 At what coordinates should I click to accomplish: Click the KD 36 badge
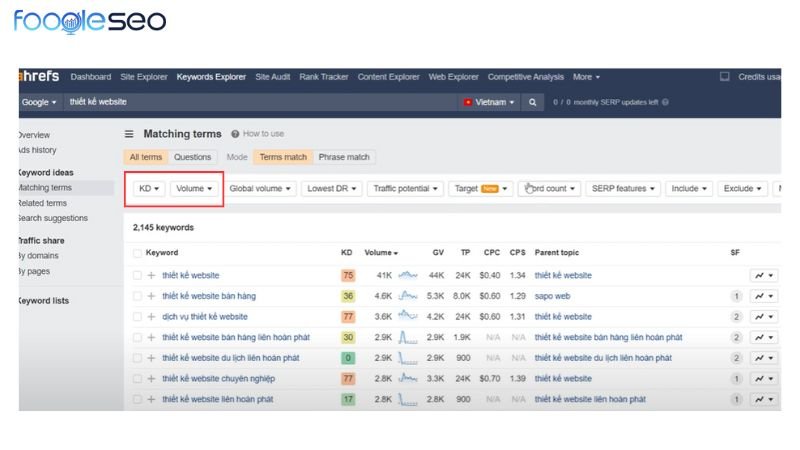pos(348,296)
